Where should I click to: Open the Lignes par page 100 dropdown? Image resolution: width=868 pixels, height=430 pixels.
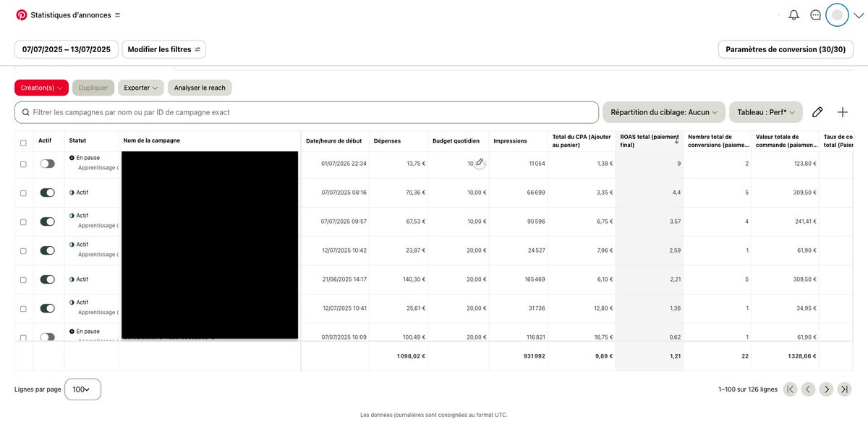(x=82, y=389)
